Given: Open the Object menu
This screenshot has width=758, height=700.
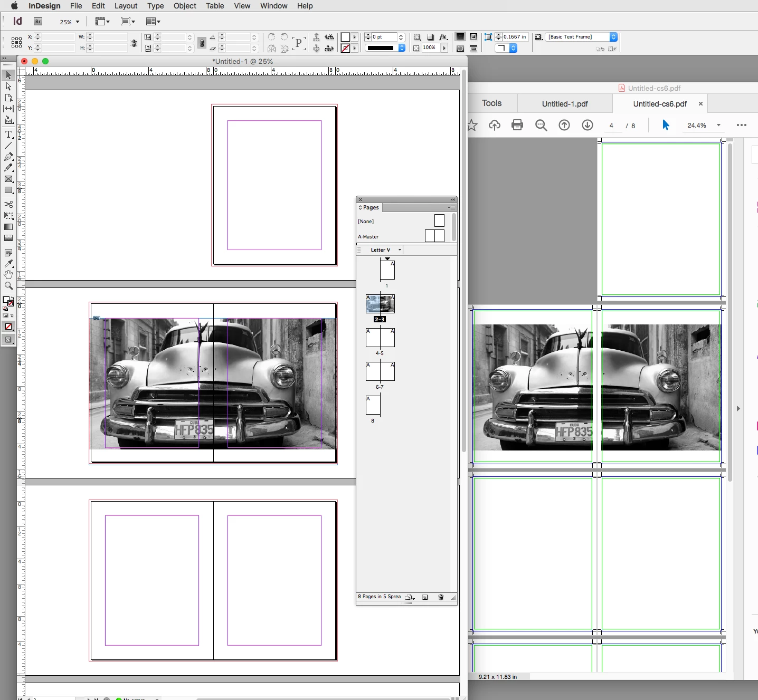Looking at the screenshot, I should 185,6.
